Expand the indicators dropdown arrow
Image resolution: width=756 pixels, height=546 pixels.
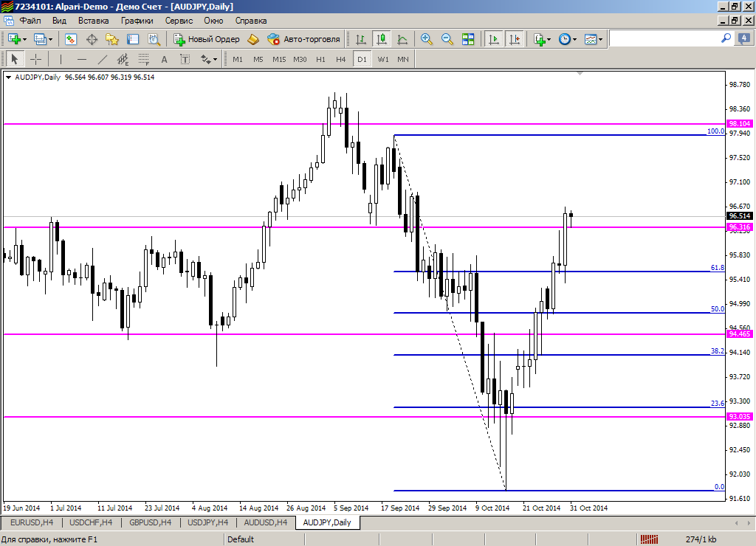tap(549, 40)
